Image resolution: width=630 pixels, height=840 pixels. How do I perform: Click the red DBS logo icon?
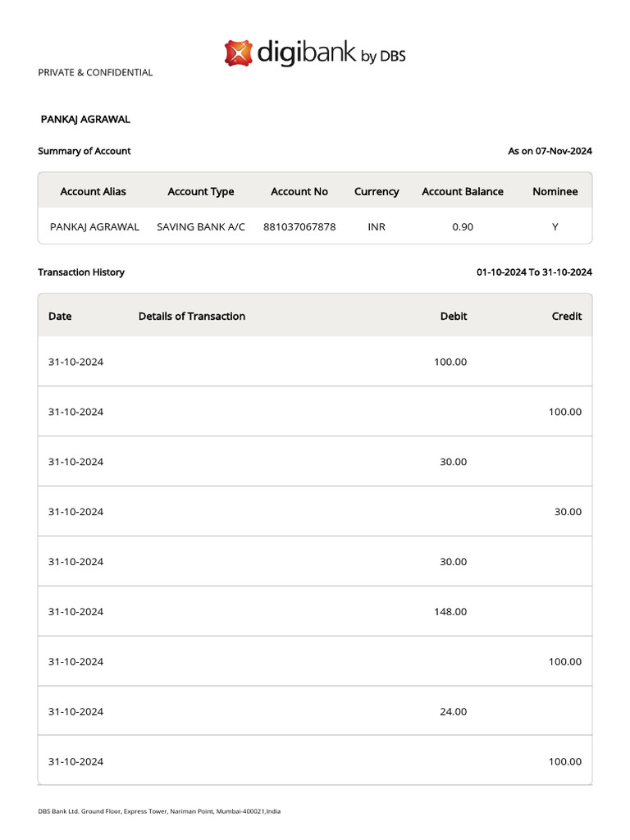[238, 52]
